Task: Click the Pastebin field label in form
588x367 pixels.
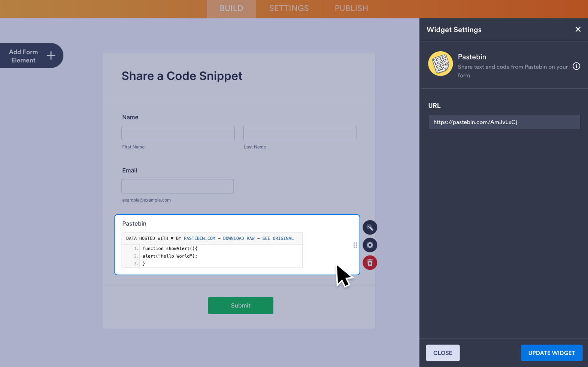Action: coord(134,223)
